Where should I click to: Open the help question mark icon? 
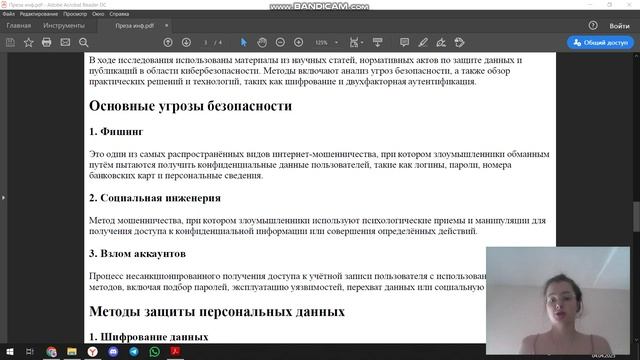point(593,25)
